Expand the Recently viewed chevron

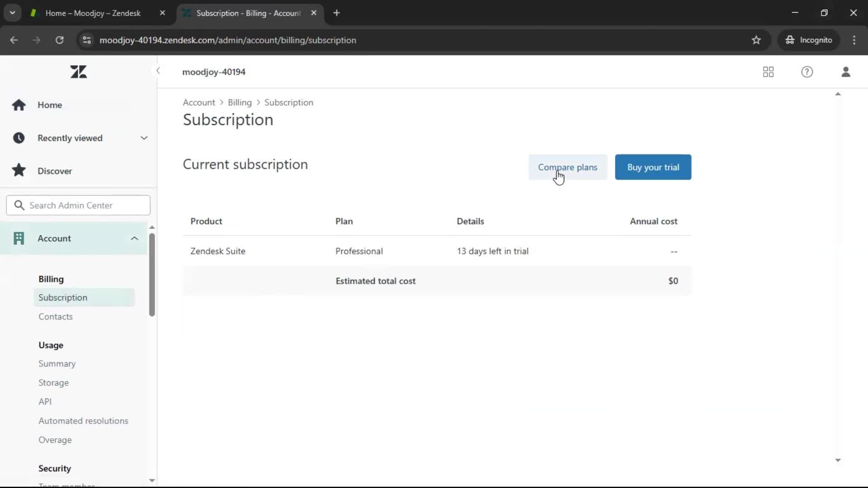pos(144,138)
